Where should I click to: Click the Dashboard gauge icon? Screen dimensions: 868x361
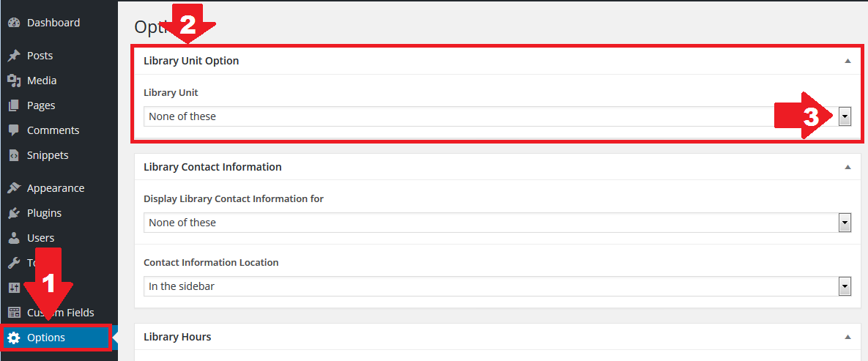(x=13, y=23)
